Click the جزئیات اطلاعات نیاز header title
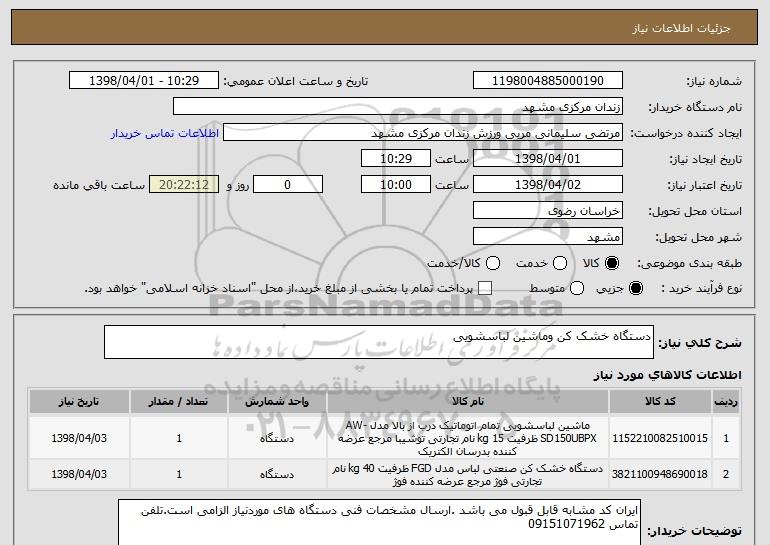This screenshot has height=545, width=770. (681, 28)
